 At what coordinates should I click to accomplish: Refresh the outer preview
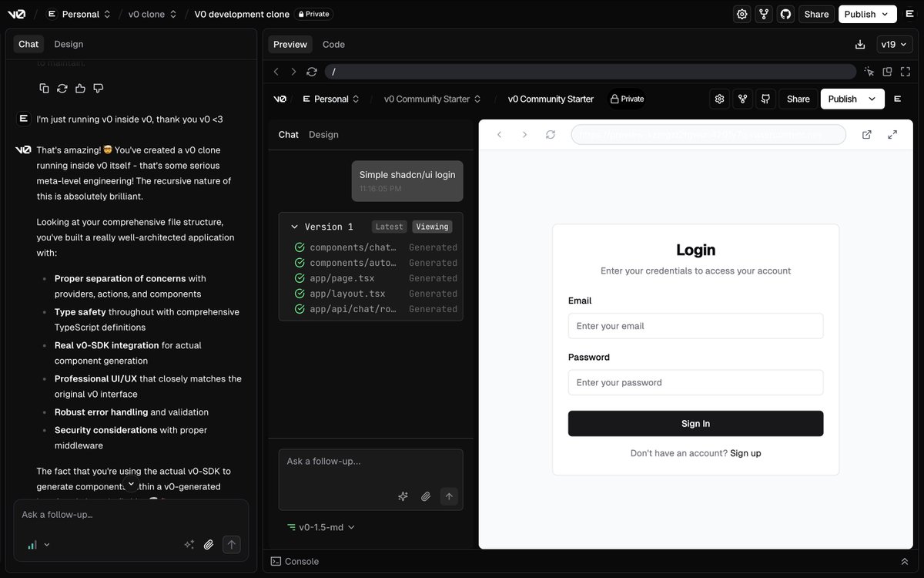pos(311,72)
